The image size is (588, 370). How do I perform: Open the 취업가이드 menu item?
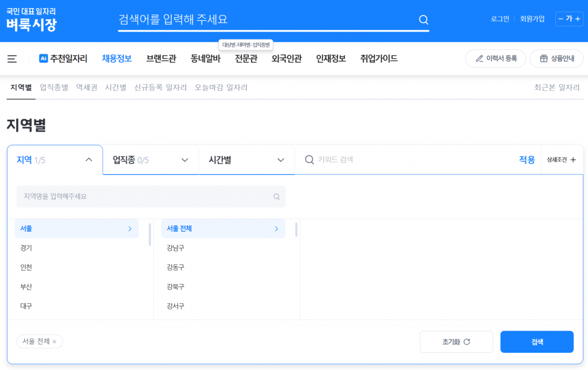coord(378,58)
